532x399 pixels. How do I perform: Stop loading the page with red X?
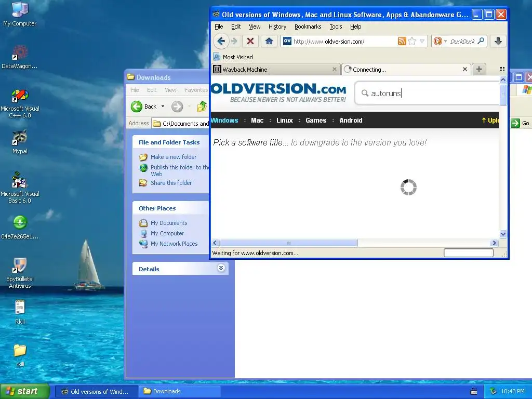pos(250,42)
